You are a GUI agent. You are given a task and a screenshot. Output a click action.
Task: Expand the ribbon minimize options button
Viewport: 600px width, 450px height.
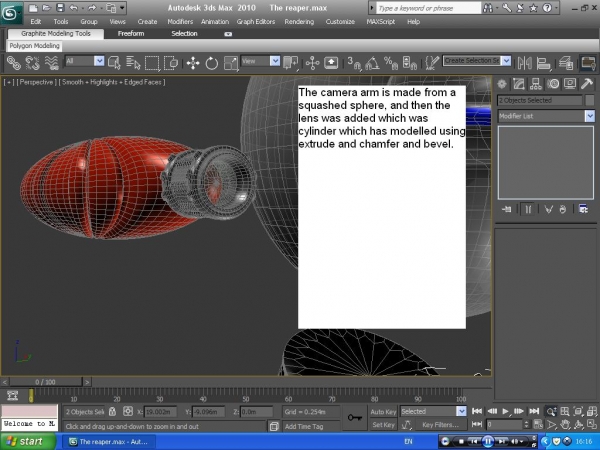[228, 34]
